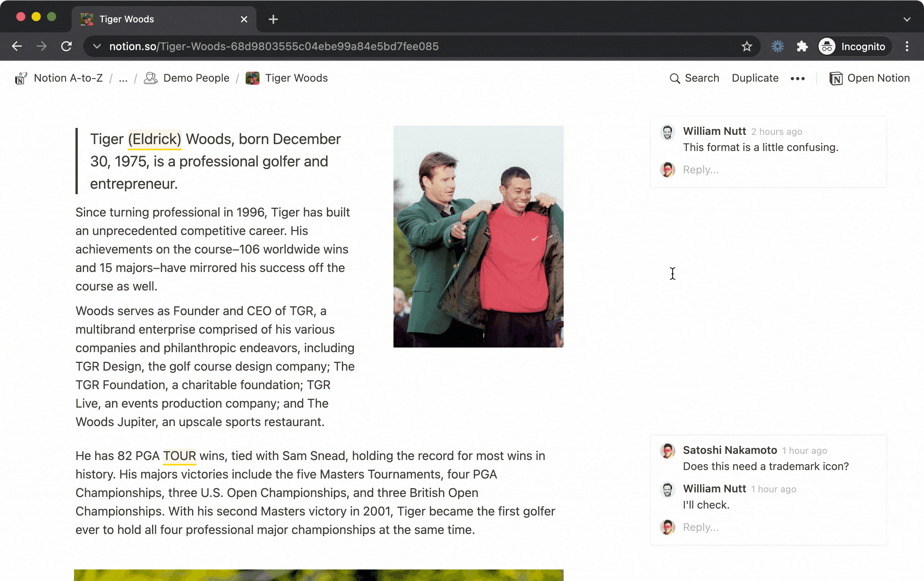This screenshot has width=924, height=581.
Task: Click the Incognito profile icon
Action: 827,46
